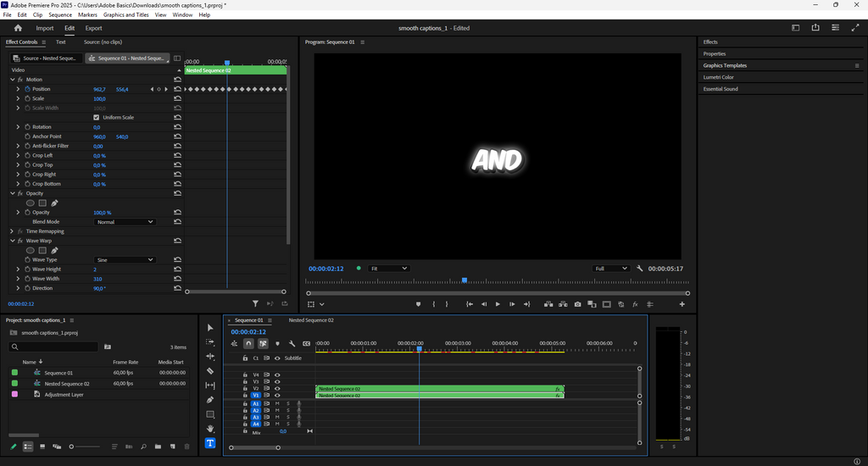Select the Hand tool
Viewport: 868px width, 466px height.
point(210,429)
